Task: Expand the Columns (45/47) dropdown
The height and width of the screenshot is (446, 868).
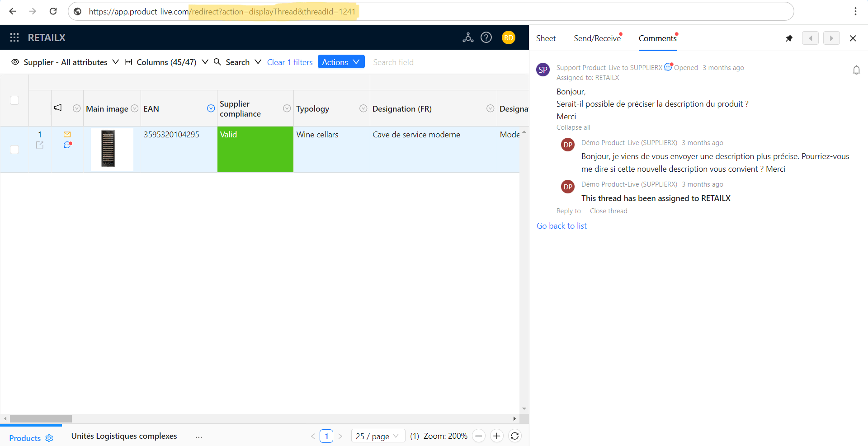Action: [166, 62]
